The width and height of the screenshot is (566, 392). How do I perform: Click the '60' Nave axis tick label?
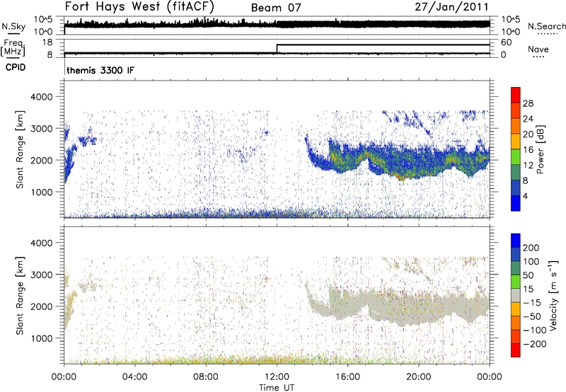click(506, 42)
